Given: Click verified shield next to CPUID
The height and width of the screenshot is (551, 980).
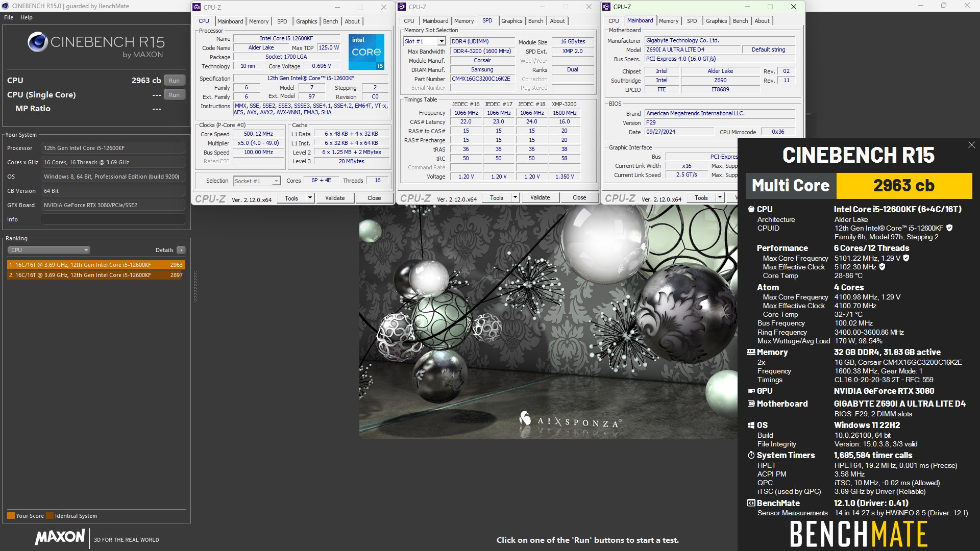Looking at the screenshot, I should coord(949,228).
